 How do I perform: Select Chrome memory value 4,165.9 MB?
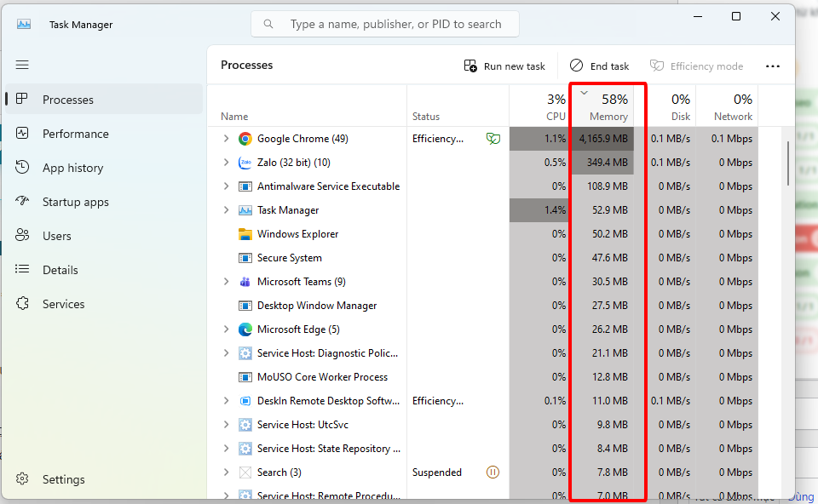[x=603, y=139]
